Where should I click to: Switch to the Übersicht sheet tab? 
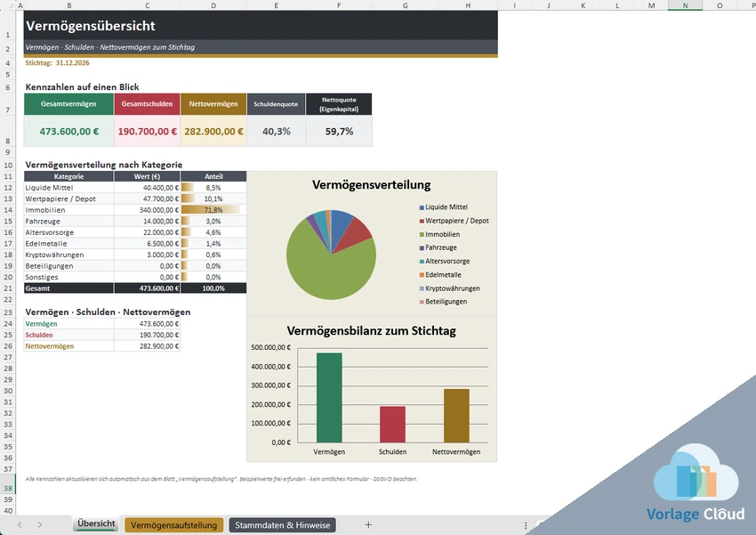click(x=96, y=524)
